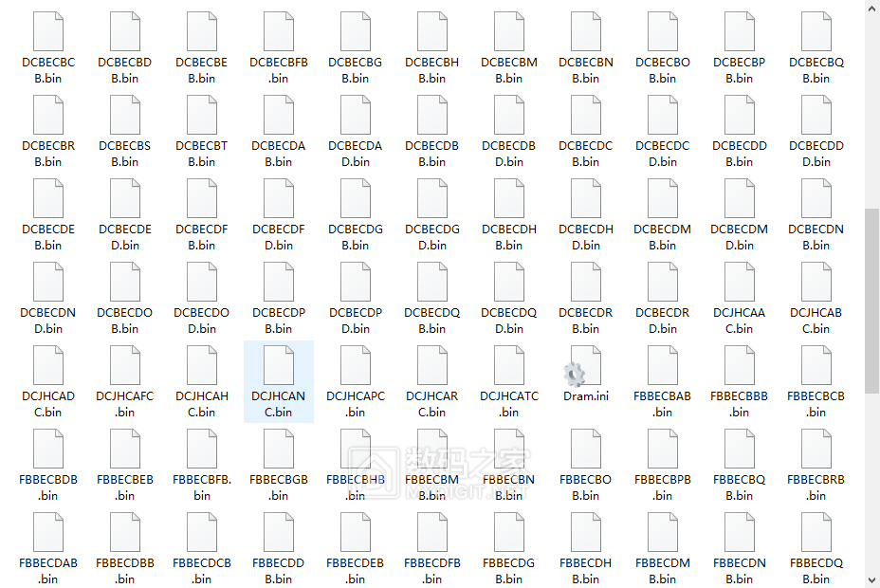Click the file name DCBECDCD.bin

[x=663, y=154]
